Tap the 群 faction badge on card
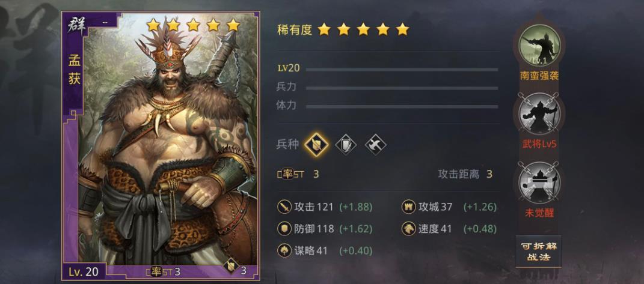Viewport: 644px width, 284px height. 77,25
